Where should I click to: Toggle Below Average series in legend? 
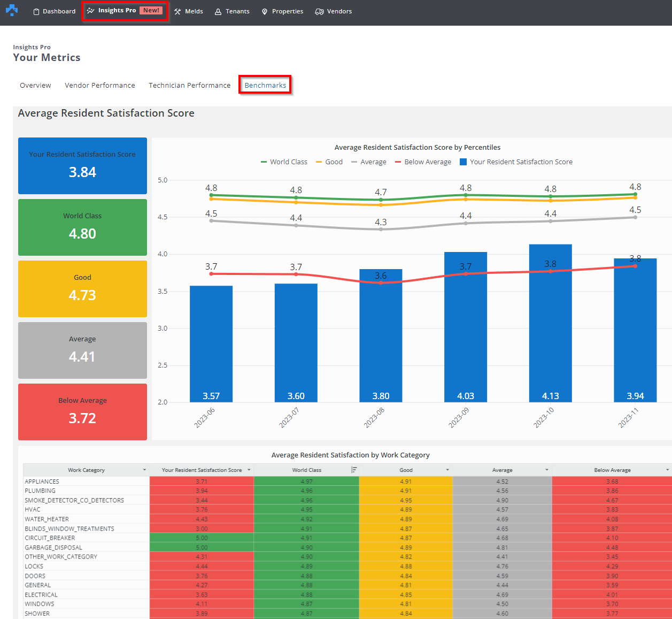coord(423,162)
